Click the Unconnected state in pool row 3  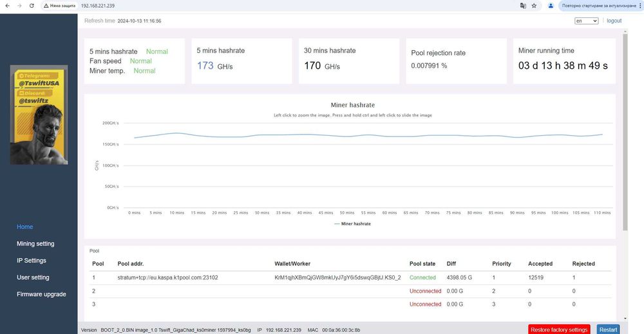tap(425, 304)
